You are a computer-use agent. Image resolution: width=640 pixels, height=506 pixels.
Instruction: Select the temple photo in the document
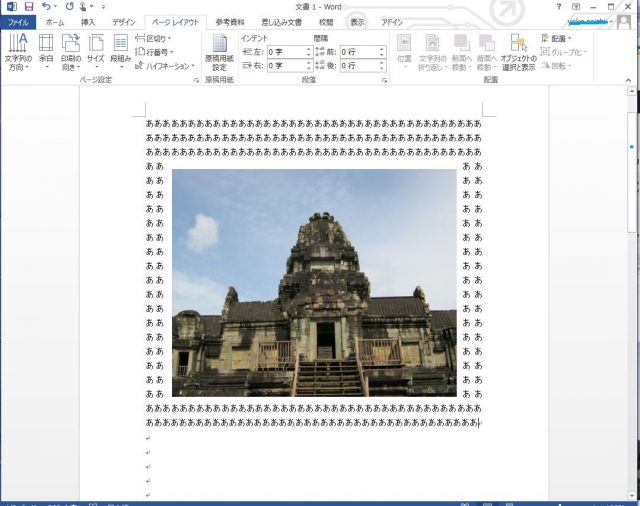point(314,283)
